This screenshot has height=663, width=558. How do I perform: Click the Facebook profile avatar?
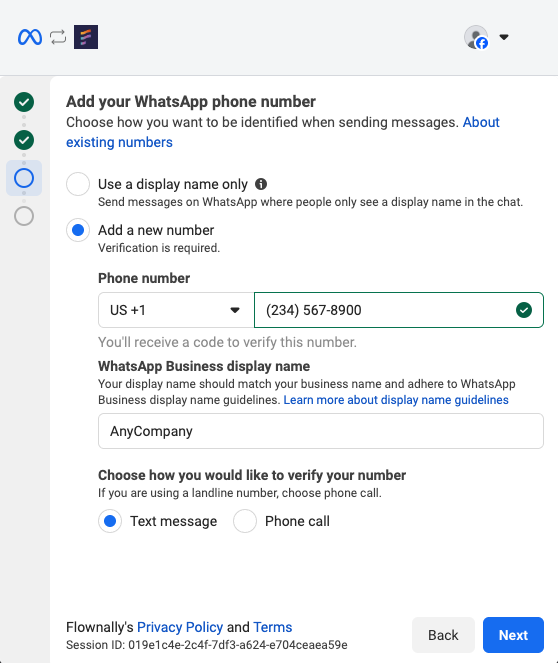tap(476, 37)
